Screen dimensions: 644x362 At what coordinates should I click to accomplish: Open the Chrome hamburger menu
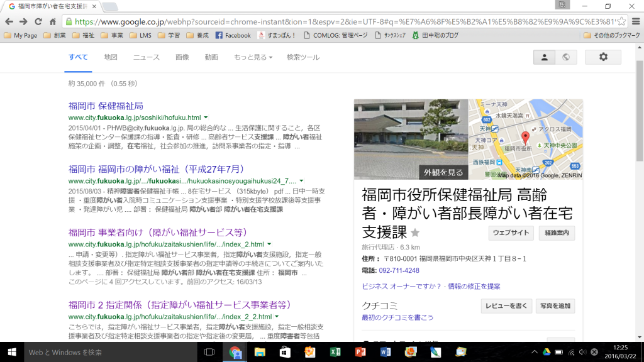coord(636,21)
